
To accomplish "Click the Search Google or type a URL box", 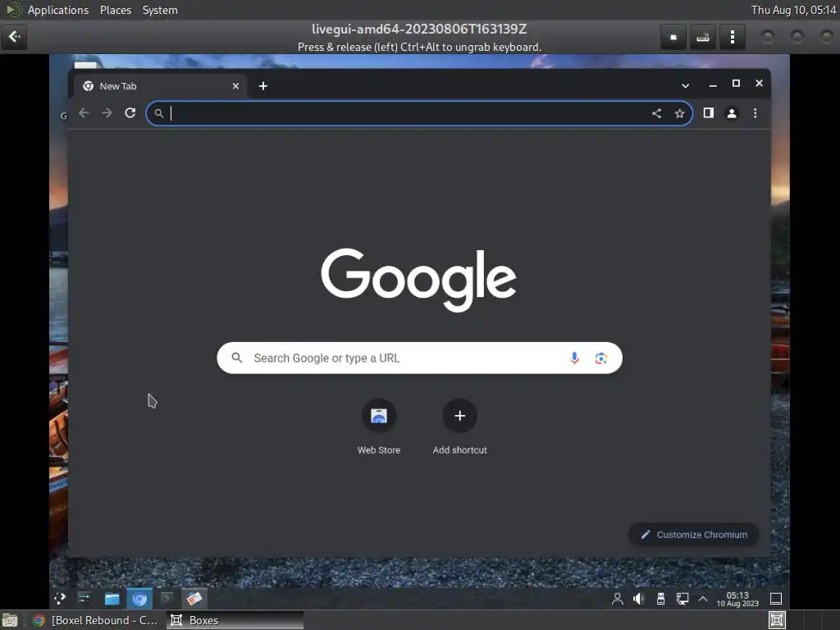I will (419, 358).
